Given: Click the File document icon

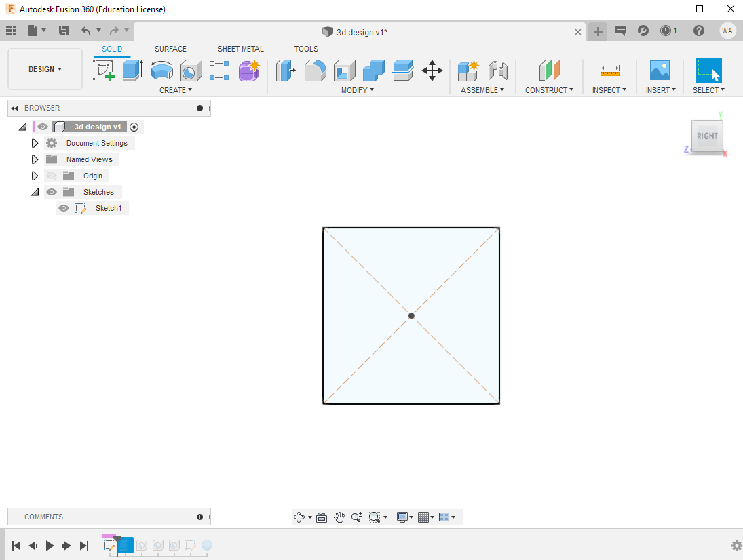Looking at the screenshot, I should click(x=33, y=31).
